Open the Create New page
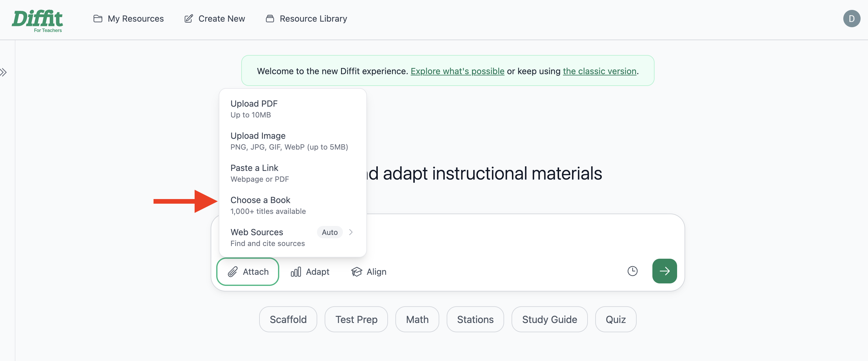Screen dimensions: 868x361 coord(215,19)
